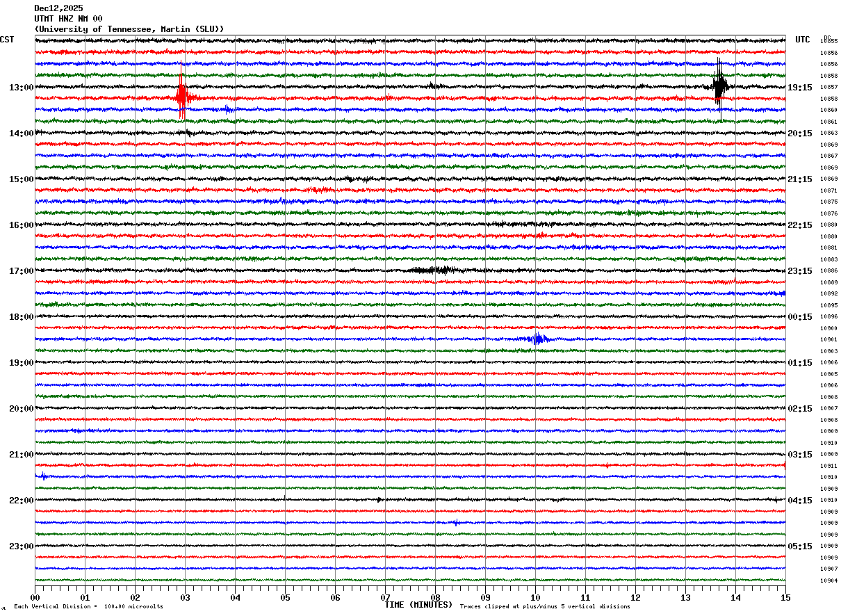Click the "UTC" timezone label

[x=803, y=40]
